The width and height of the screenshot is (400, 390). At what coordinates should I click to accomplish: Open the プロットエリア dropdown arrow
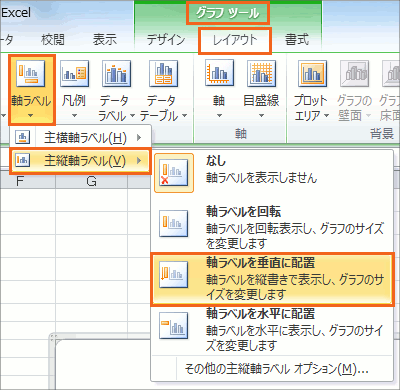[326, 116]
